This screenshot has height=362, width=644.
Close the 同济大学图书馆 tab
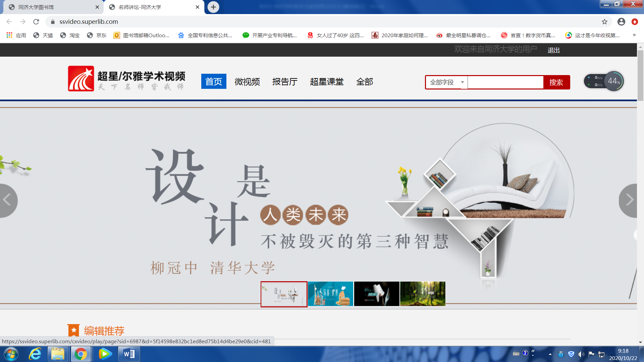coord(97,7)
